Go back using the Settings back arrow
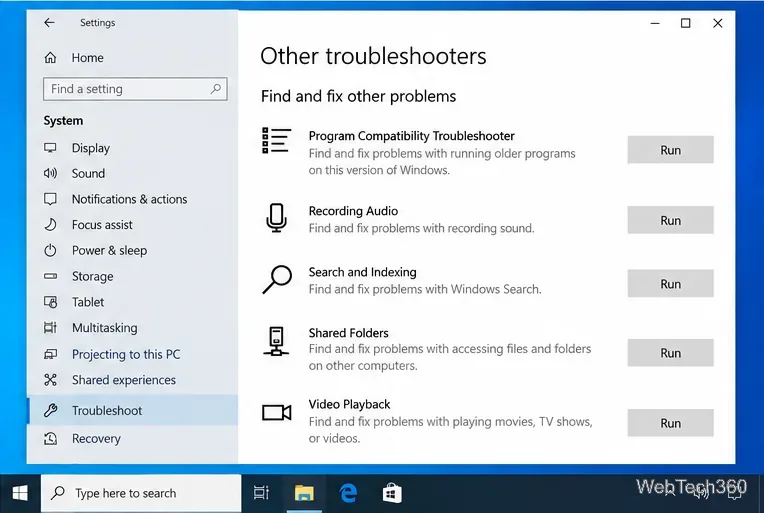 click(49, 23)
